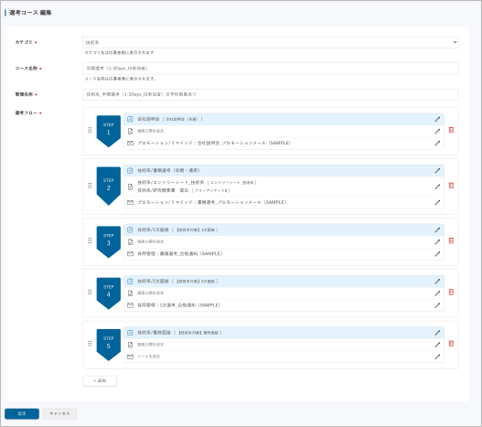Edit the 1次面接 row in Step 3
The image size is (482, 427).
pyautogui.click(x=437, y=230)
